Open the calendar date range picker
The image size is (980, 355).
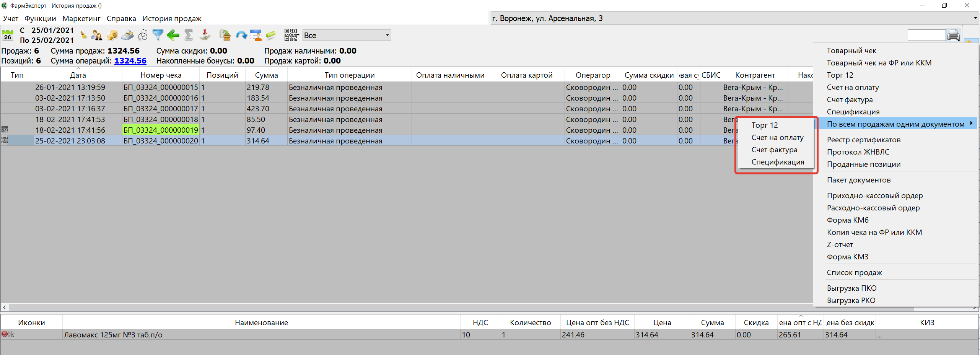click(8, 35)
